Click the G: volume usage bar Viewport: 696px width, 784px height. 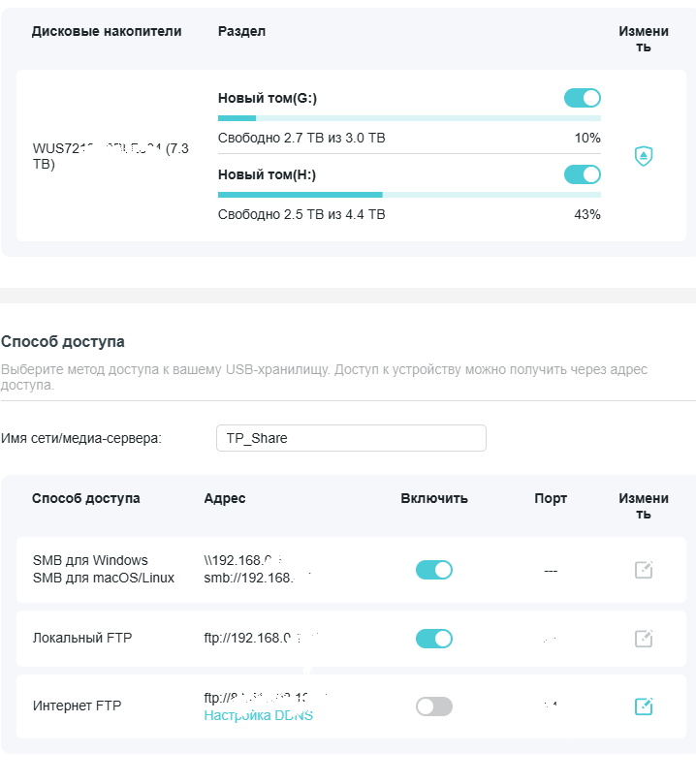(409, 118)
